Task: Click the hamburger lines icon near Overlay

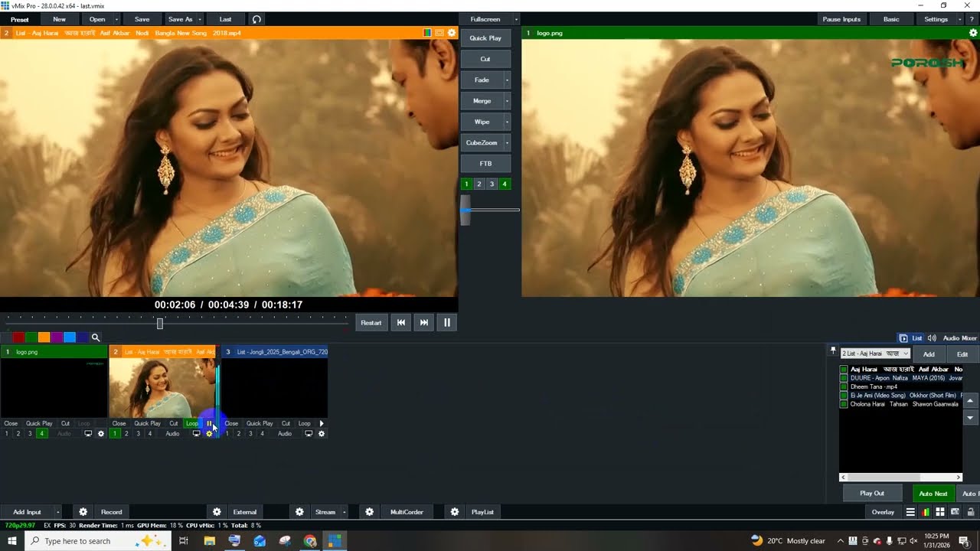Action: coord(911,512)
